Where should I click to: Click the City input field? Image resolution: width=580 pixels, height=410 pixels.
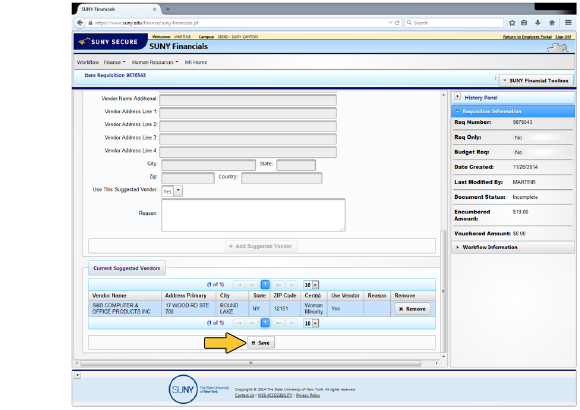click(x=208, y=165)
